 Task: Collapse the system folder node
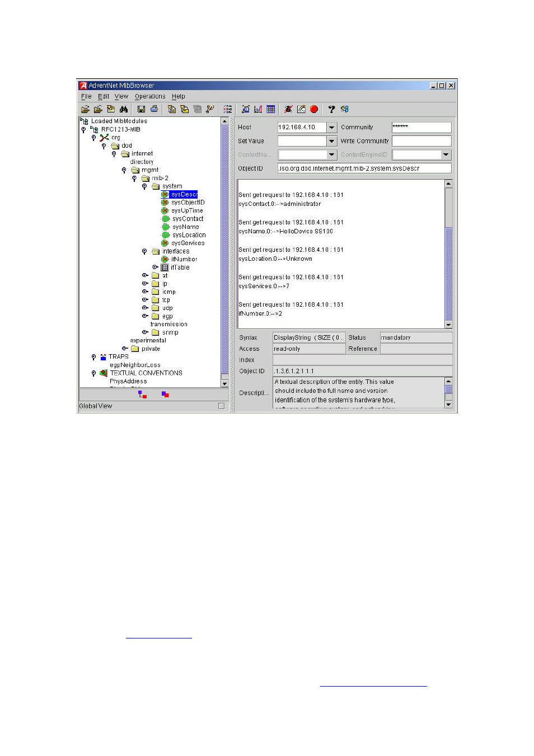144,186
